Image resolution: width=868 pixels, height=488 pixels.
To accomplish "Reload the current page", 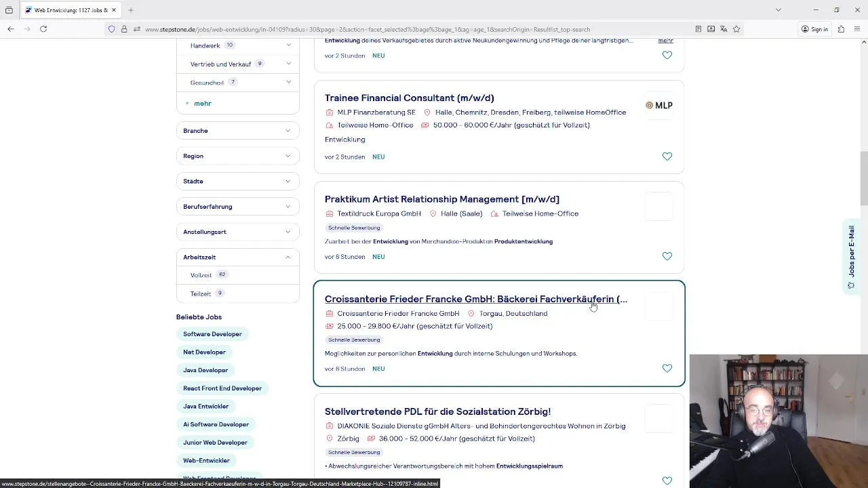I will point(43,29).
